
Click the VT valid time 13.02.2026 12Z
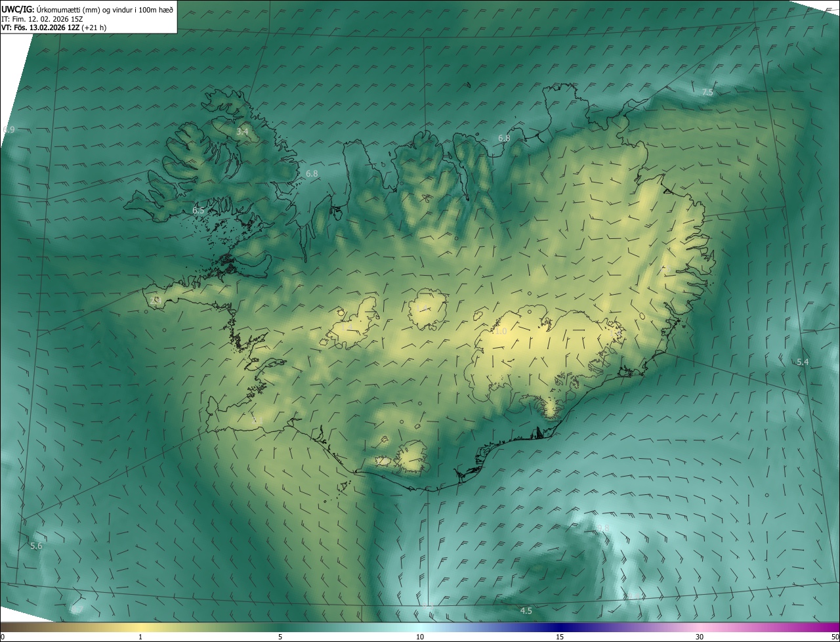[54, 28]
